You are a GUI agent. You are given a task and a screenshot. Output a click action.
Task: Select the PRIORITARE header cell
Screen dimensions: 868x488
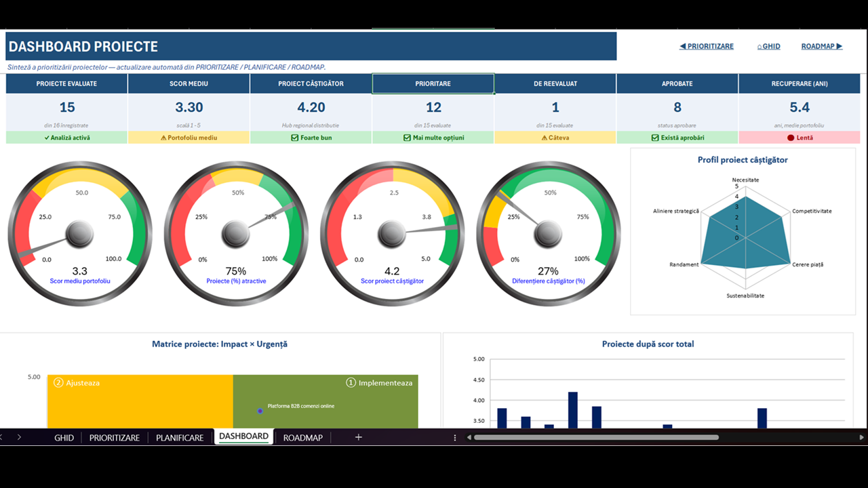[x=433, y=83]
